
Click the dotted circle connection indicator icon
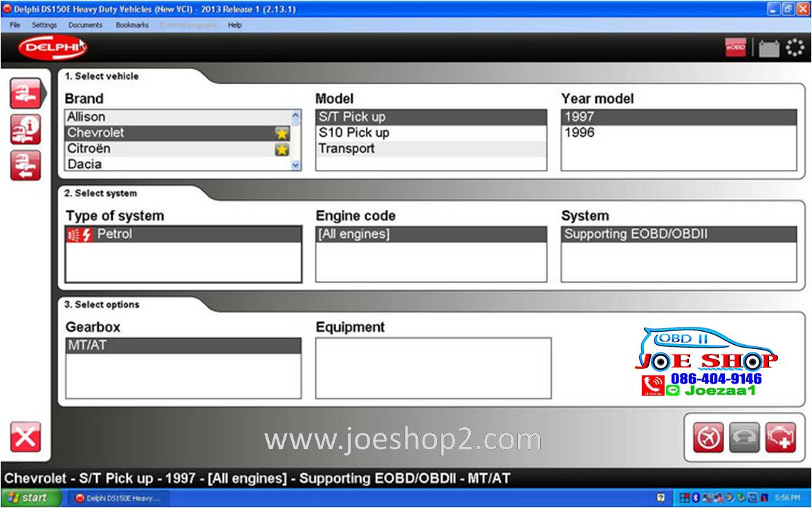pyautogui.click(x=795, y=48)
